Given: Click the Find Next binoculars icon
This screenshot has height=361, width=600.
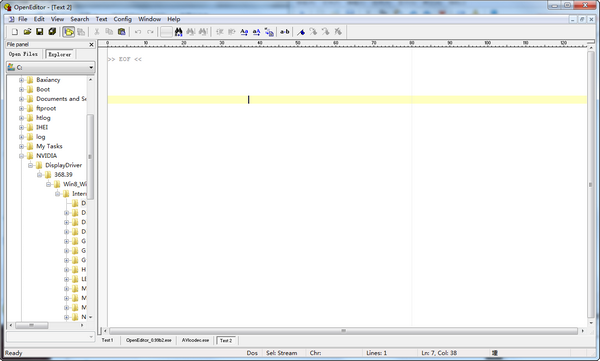Looking at the screenshot, I should point(203,32).
